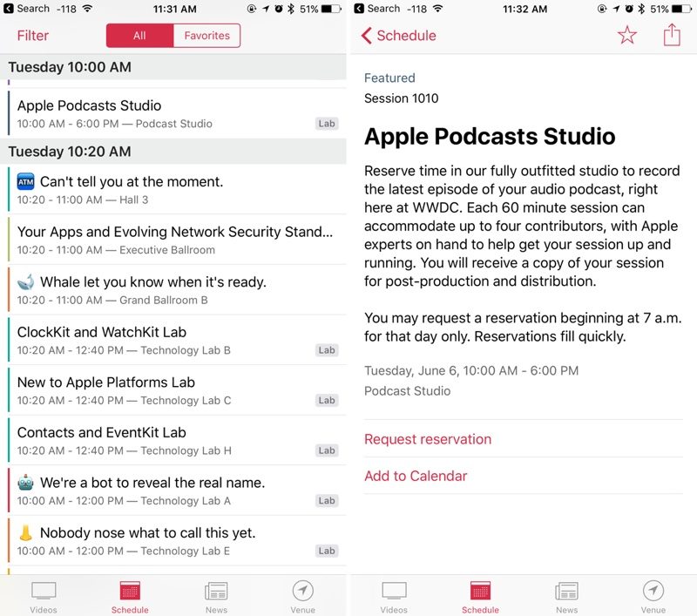This screenshot has width=697, height=616.
Task: Tap Add to Calendar link
Action: 416,476
